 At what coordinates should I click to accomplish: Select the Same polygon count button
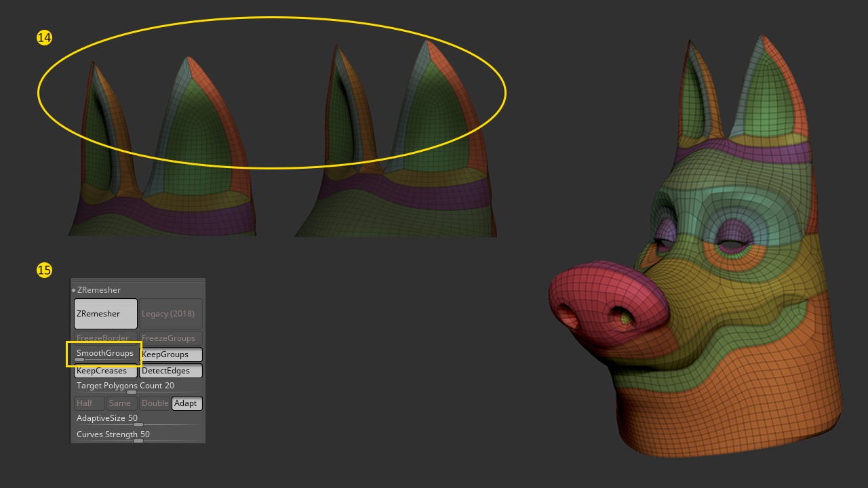tap(121, 403)
